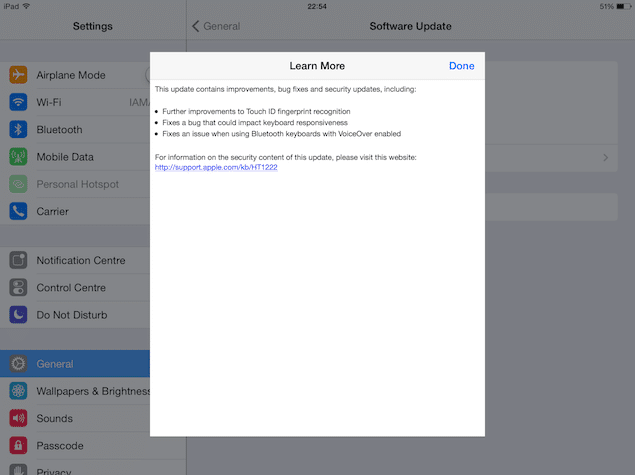The image size is (635, 475).
Task: Open Wi-Fi settings via its icon
Action: (x=18, y=102)
